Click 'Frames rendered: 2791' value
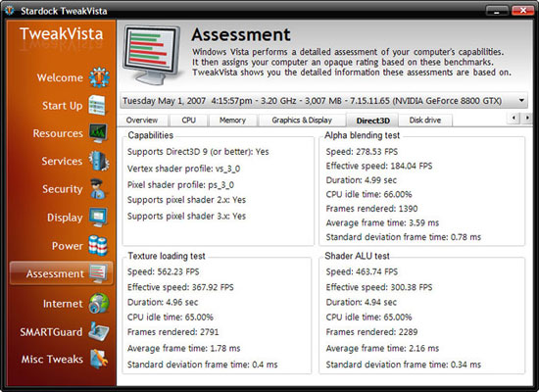The image size is (539, 392). click(172, 332)
